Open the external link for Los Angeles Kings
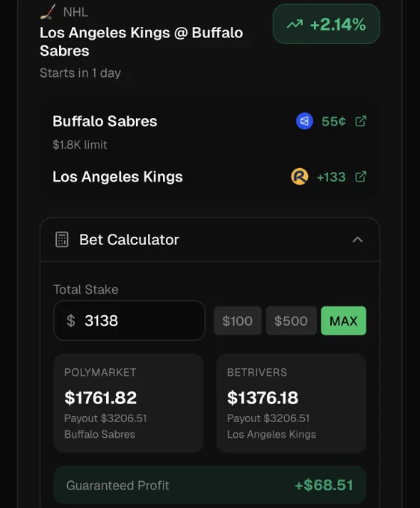This screenshot has height=508, width=420. coord(361,176)
